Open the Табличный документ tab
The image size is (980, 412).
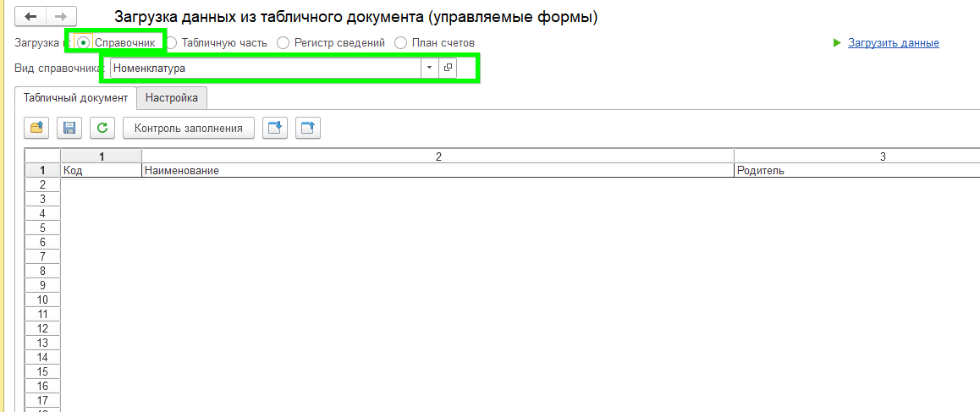(x=75, y=97)
